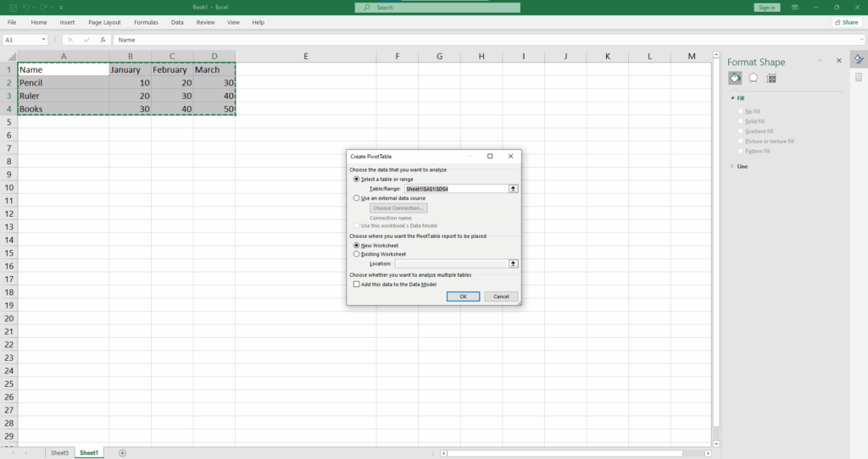Select cell containing 'Pencil'
This screenshot has width=868, height=459.
pyautogui.click(x=63, y=83)
